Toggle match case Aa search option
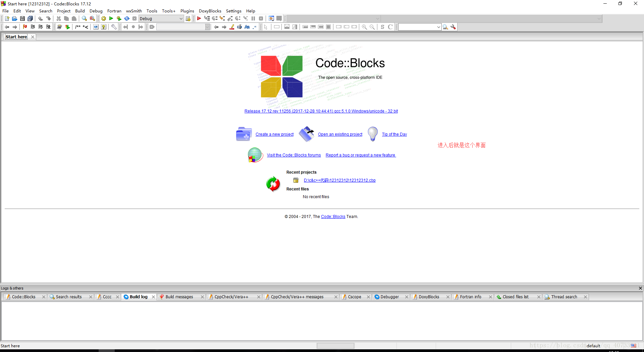644x352 pixels. (x=247, y=27)
